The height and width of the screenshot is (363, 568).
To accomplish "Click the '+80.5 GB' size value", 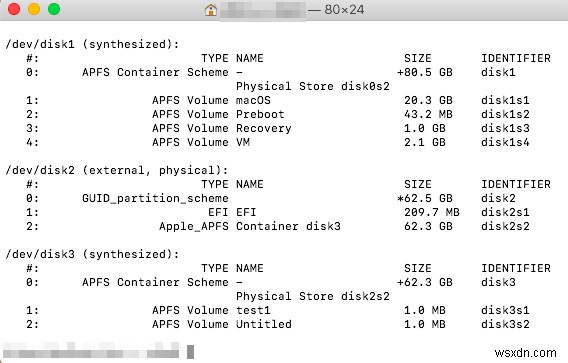I will (425, 72).
